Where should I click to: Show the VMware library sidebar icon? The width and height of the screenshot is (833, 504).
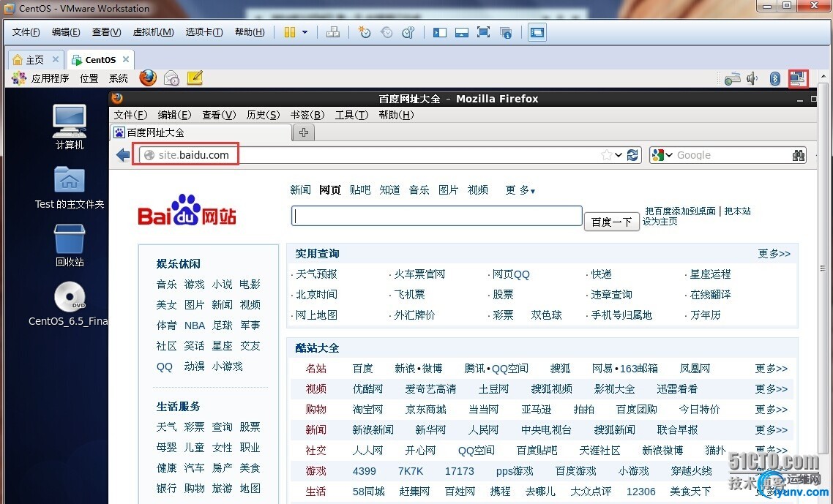pyautogui.click(x=440, y=32)
